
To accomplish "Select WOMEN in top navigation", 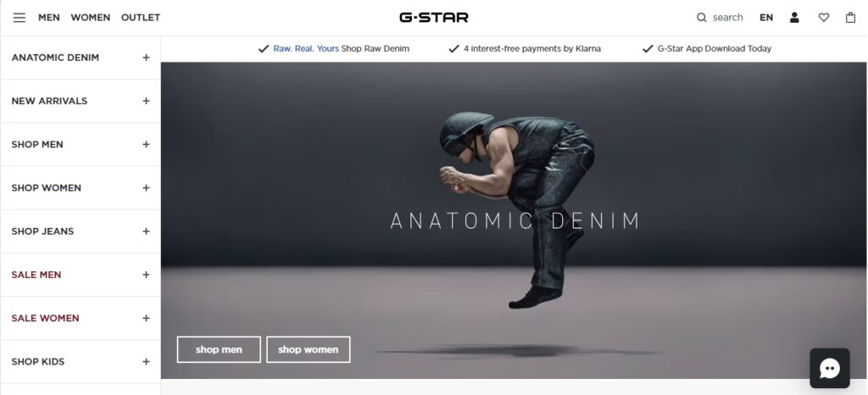I will [x=90, y=18].
